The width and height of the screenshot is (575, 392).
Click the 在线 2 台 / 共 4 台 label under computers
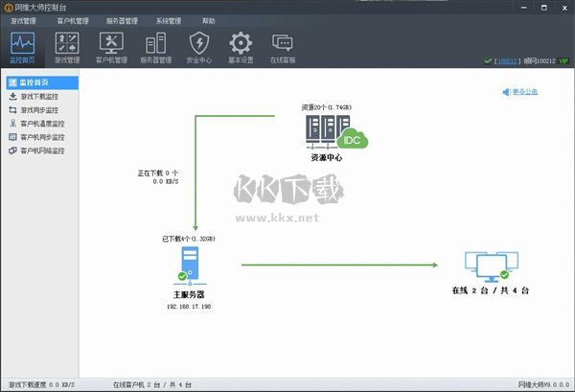491,290
